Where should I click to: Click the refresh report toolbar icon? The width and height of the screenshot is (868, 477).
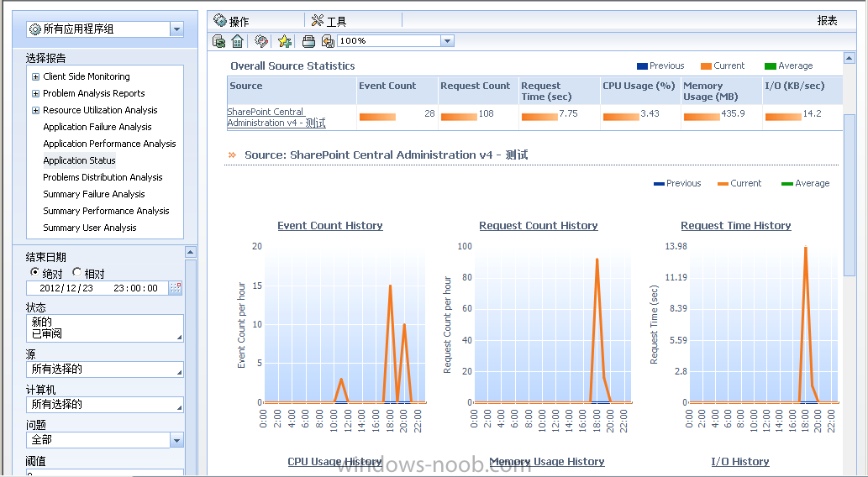pos(219,41)
